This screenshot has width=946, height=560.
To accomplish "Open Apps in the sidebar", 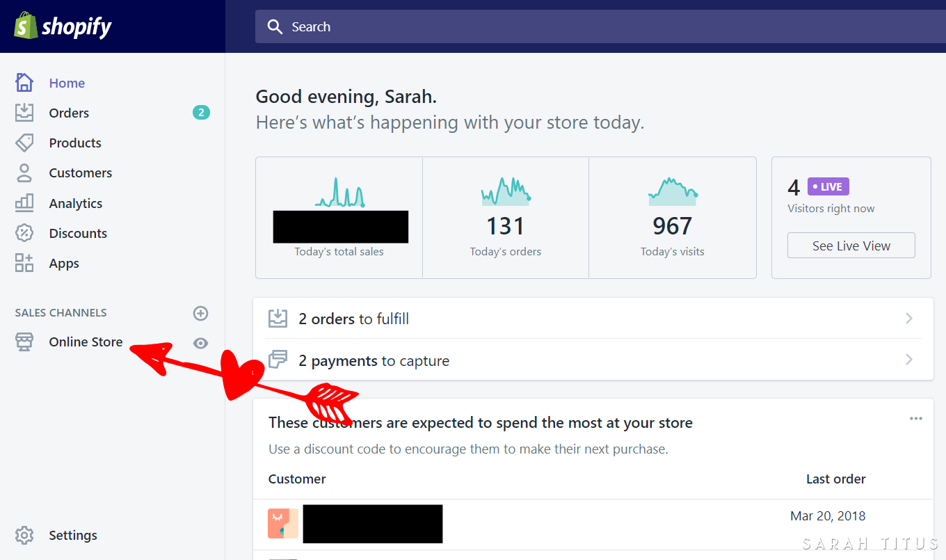I will coord(64,263).
